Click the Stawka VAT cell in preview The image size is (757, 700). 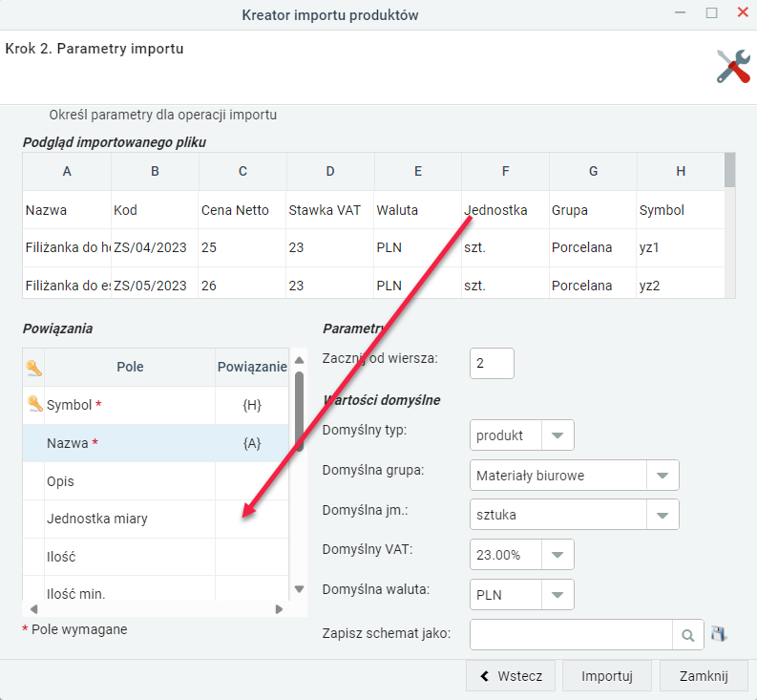coord(330,210)
